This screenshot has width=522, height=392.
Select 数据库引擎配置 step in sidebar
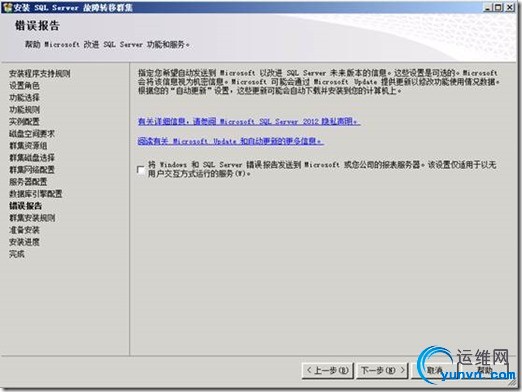(x=36, y=193)
